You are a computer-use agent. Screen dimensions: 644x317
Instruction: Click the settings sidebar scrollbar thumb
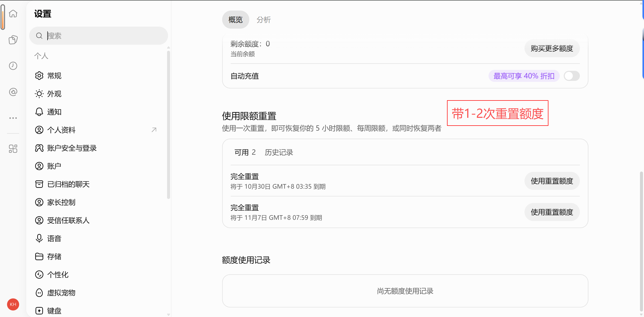(169, 124)
